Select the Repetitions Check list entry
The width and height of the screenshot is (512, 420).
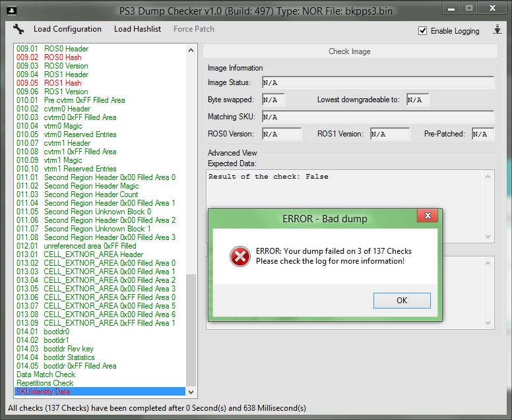click(x=45, y=383)
